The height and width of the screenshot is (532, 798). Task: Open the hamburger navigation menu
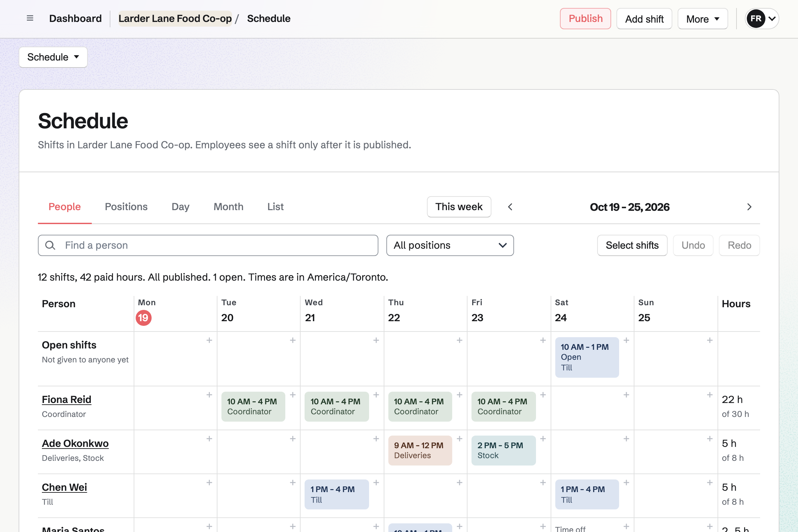(30, 18)
